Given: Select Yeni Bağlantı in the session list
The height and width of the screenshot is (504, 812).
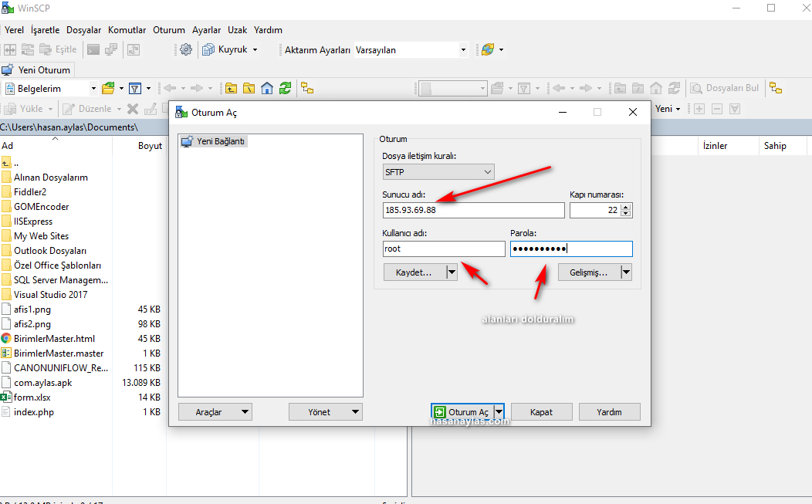Looking at the screenshot, I should (214, 141).
